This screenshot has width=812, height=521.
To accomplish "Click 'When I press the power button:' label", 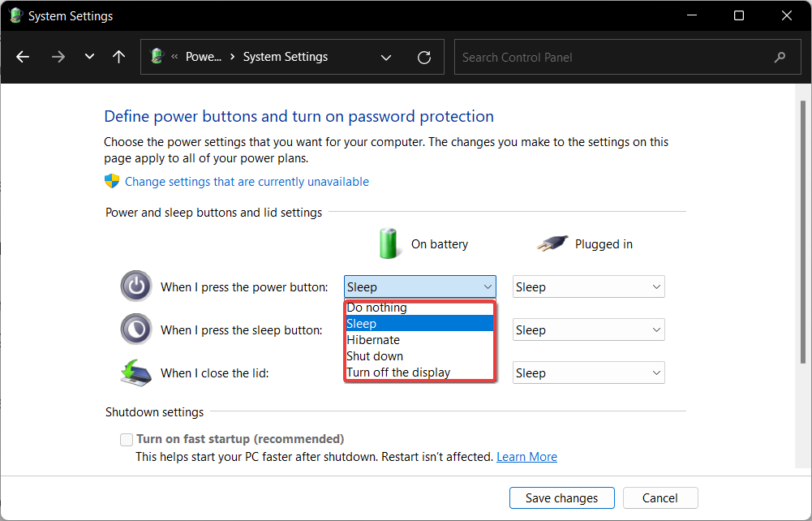I will pos(244,287).
